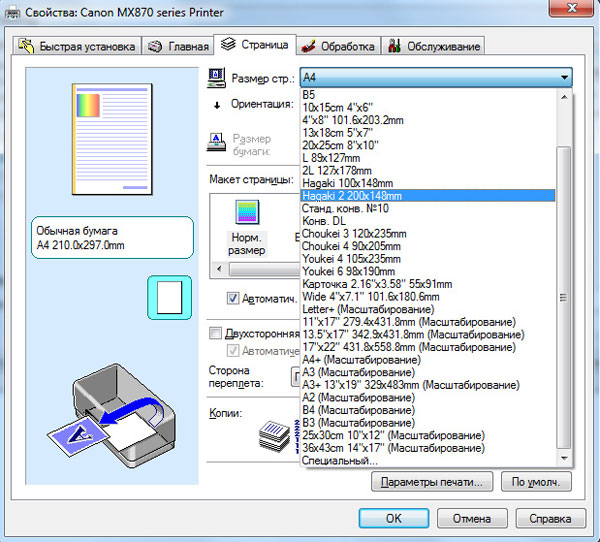Image resolution: width=600 pixels, height=542 pixels.
Task: Select highlighted Hagaki 2 200x148mm
Action: tap(428, 196)
